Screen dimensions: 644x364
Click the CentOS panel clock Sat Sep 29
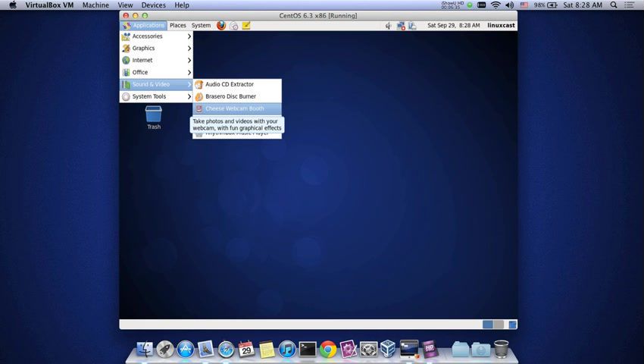[453, 26]
